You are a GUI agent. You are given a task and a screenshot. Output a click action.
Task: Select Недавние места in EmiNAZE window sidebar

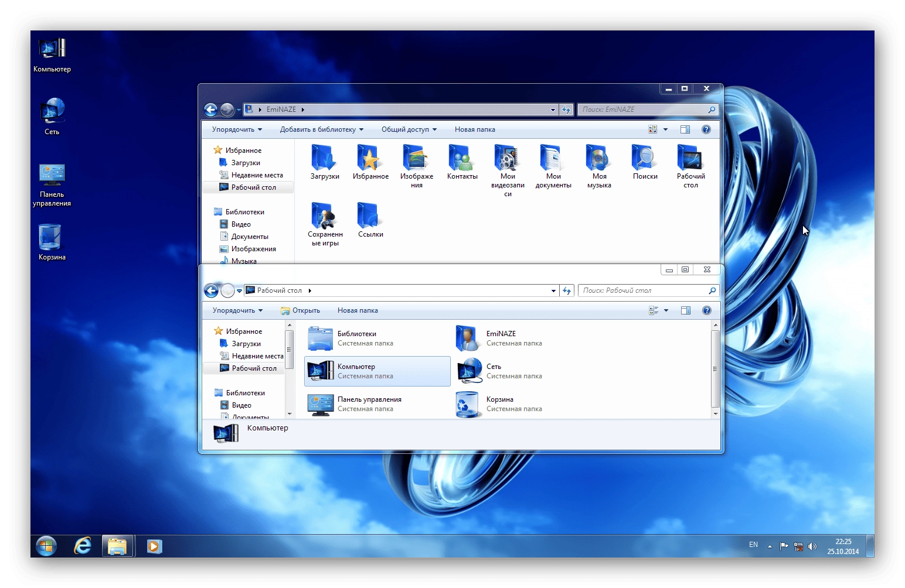[x=251, y=175]
